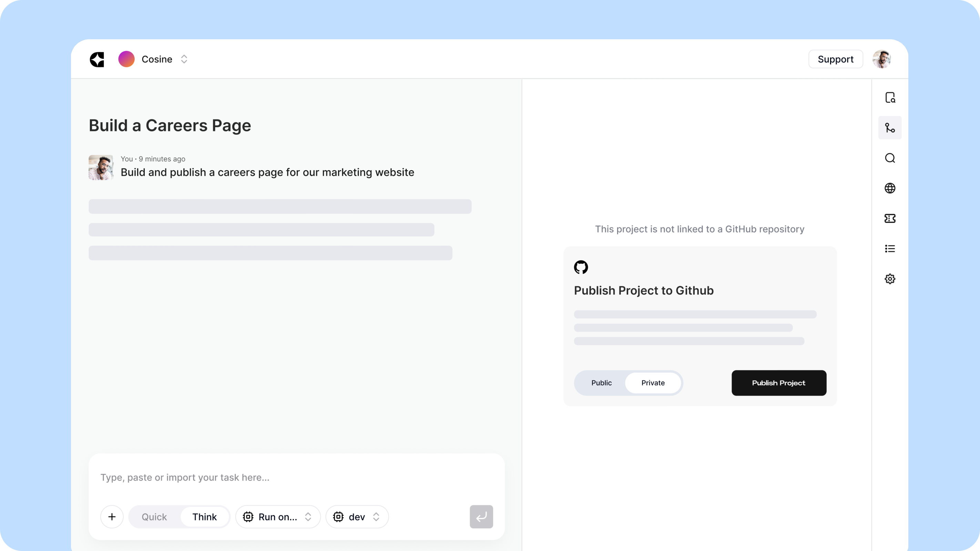Expand the Cosine workspace switcher

click(x=184, y=59)
